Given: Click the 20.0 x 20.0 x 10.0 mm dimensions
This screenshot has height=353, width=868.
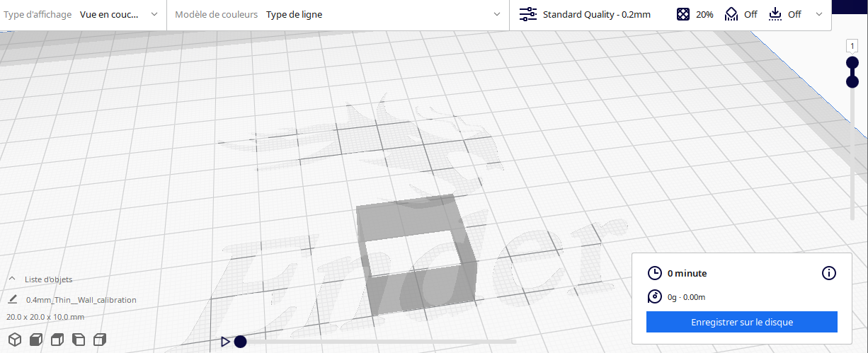Looking at the screenshot, I should (45, 317).
